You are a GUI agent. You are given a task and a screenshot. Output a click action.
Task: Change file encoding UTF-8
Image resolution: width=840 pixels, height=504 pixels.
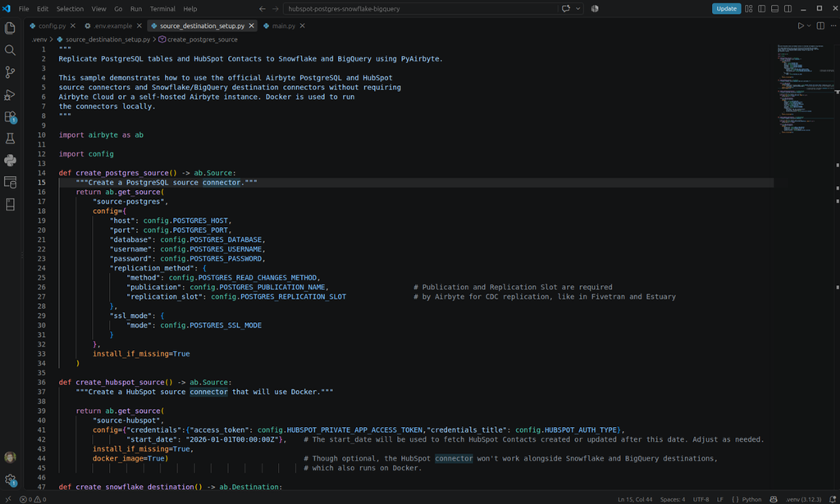[701, 499]
